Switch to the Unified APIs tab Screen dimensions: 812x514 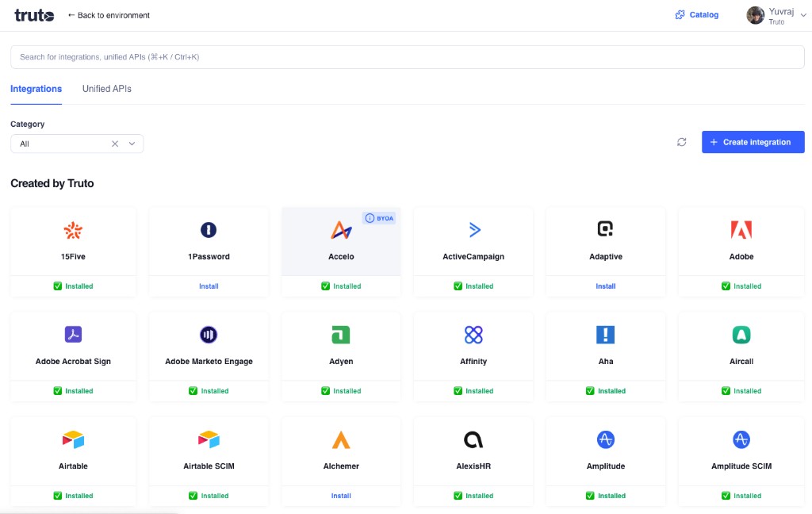coord(107,89)
